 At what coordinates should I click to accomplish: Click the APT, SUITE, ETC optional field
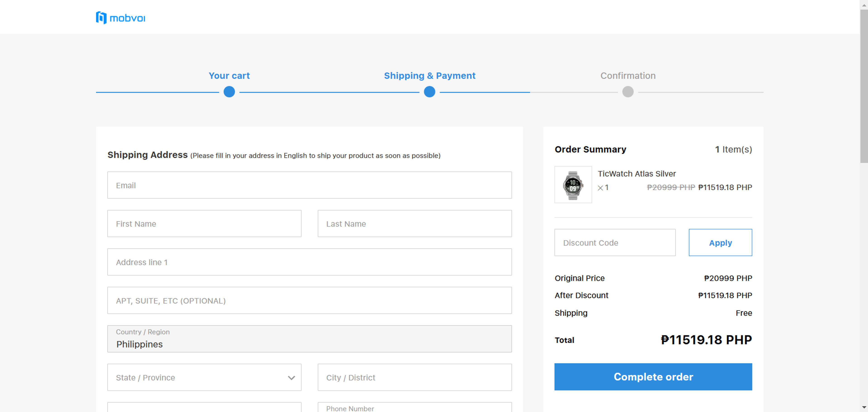click(x=309, y=300)
